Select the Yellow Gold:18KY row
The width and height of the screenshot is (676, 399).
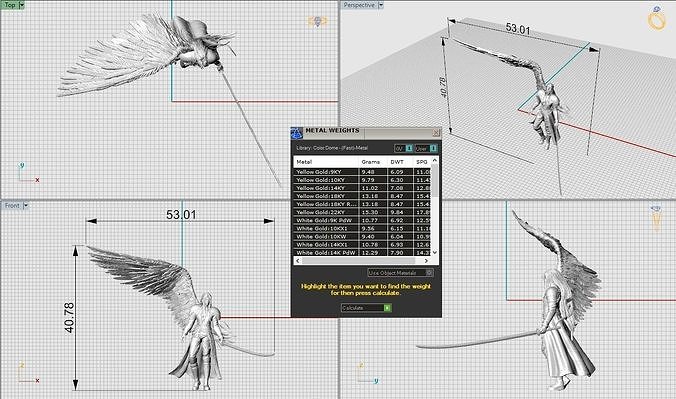pos(362,196)
